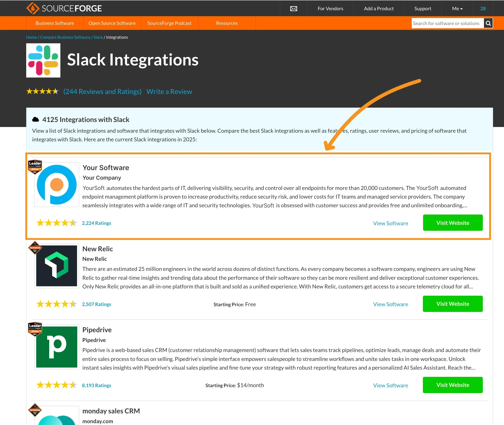Open the Me dropdown menu
This screenshot has width=504, height=425.
[457, 9]
